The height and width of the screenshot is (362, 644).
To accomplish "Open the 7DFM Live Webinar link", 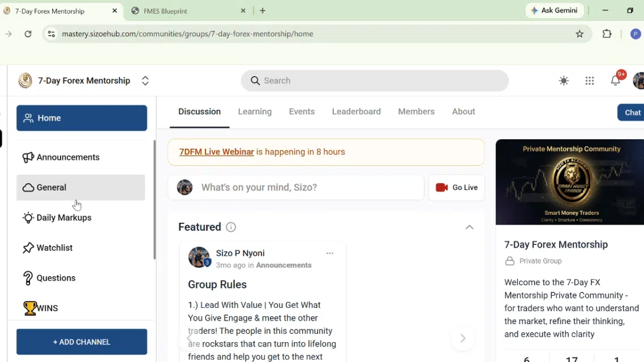I will pos(216,152).
